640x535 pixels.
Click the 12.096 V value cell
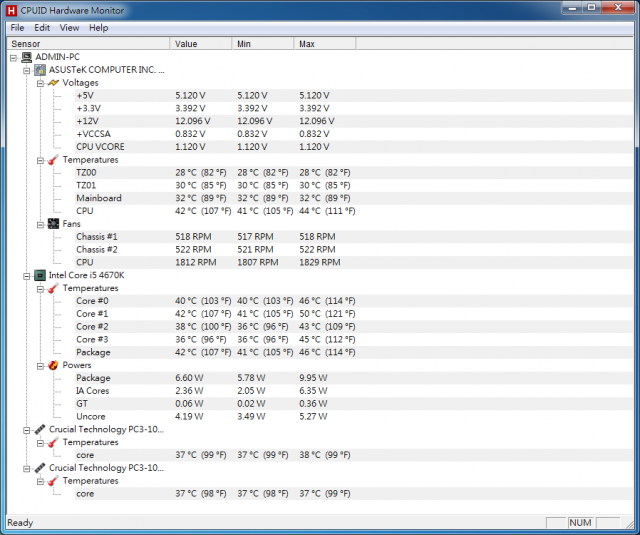pos(193,121)
